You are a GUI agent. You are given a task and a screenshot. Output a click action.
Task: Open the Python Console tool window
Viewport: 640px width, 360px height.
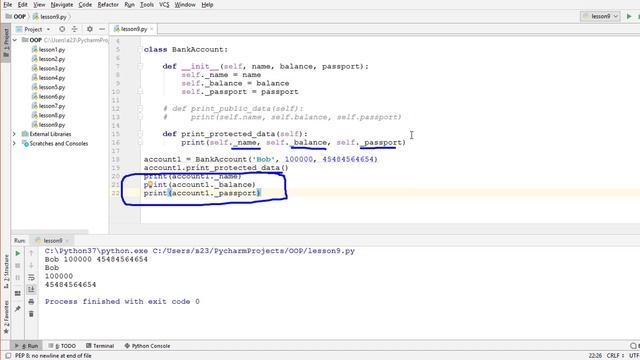coord(147,346)
